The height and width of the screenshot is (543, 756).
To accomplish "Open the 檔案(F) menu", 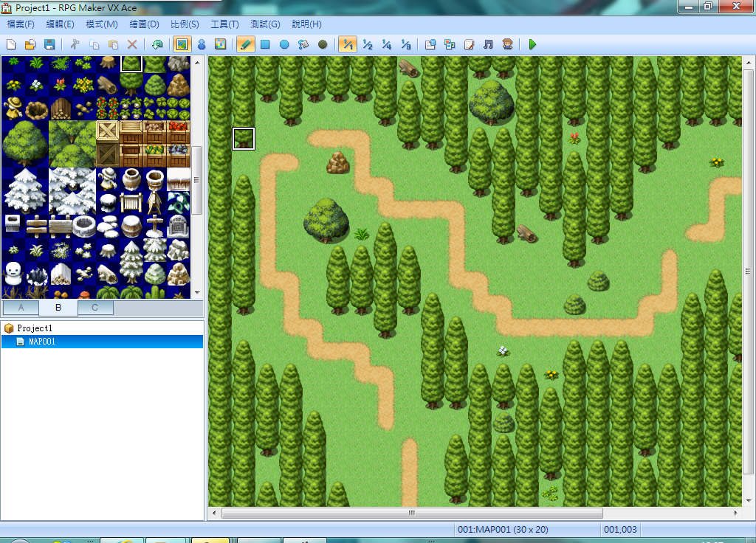I will (x=20, y=24).
